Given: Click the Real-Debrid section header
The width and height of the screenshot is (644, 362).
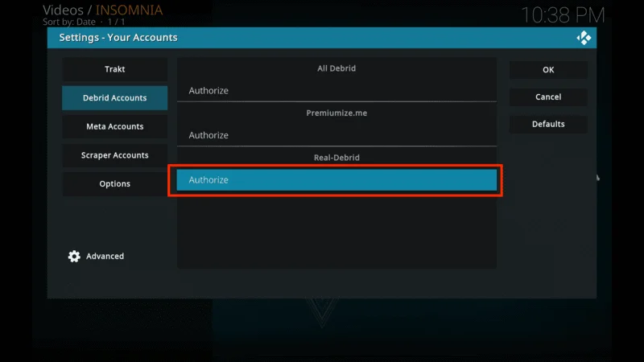Looking at the screenshot, I should pos(336,158).
